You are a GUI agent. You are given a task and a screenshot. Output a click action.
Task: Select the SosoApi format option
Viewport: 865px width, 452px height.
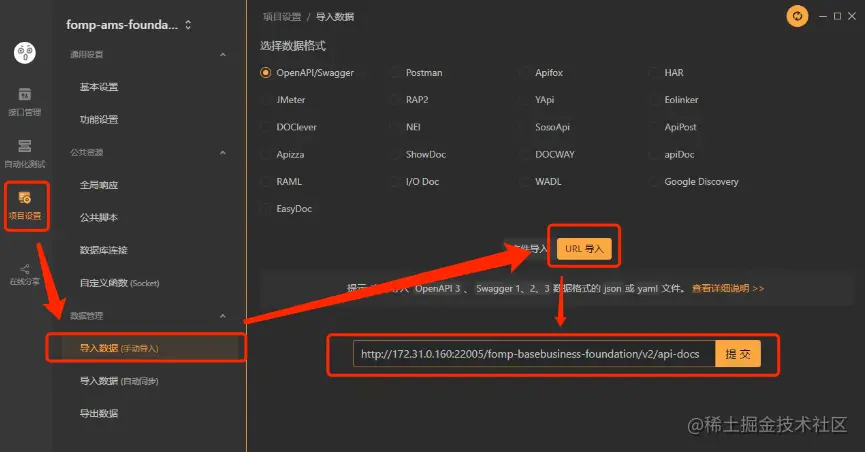pyautogui.click(x=544, y=127)
